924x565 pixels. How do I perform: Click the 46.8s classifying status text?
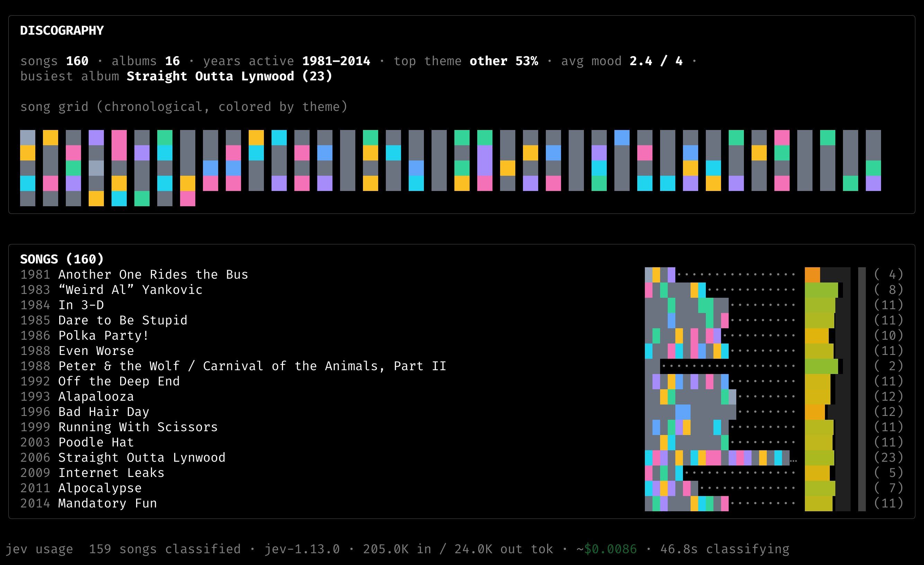point(725,549)
